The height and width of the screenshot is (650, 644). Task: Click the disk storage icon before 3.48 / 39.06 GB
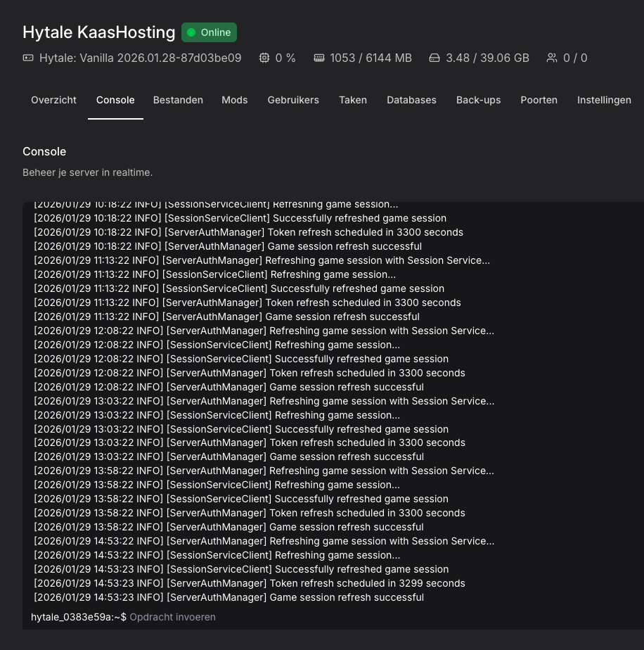tap(434, 58)
